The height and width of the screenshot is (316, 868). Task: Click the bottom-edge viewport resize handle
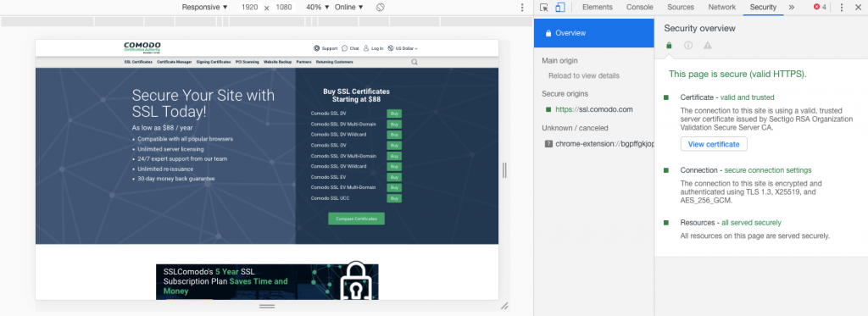[x=267, y=306]
